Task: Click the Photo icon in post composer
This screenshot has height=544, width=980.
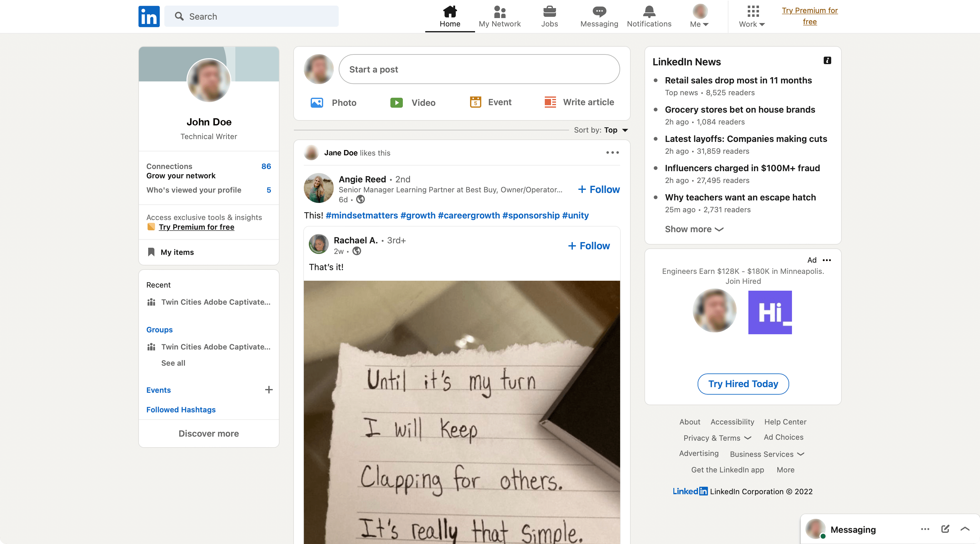Action: [x=317, y=102]
